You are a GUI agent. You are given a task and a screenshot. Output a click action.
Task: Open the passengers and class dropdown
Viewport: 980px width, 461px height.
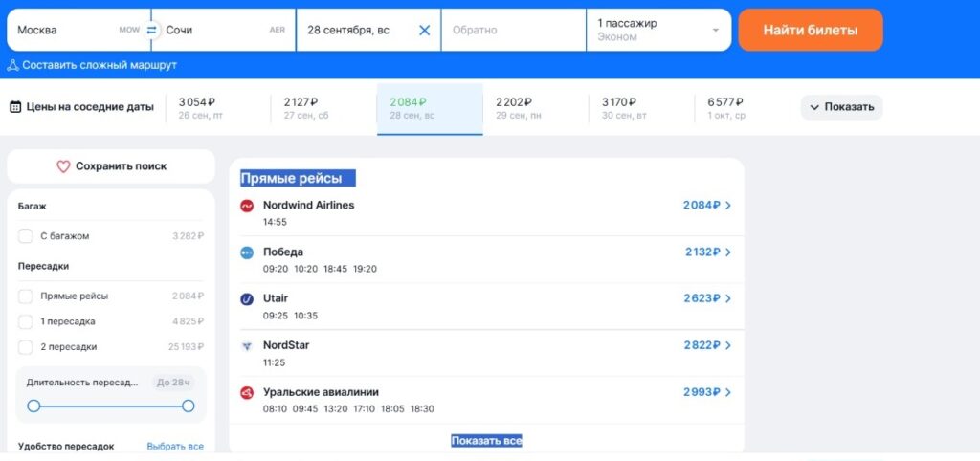658,30
